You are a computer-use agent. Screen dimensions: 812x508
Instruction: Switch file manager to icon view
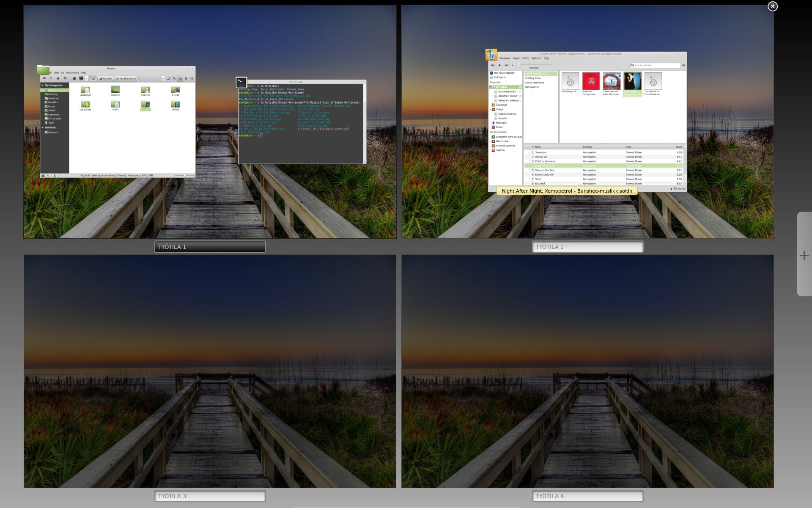pos(180,78)
